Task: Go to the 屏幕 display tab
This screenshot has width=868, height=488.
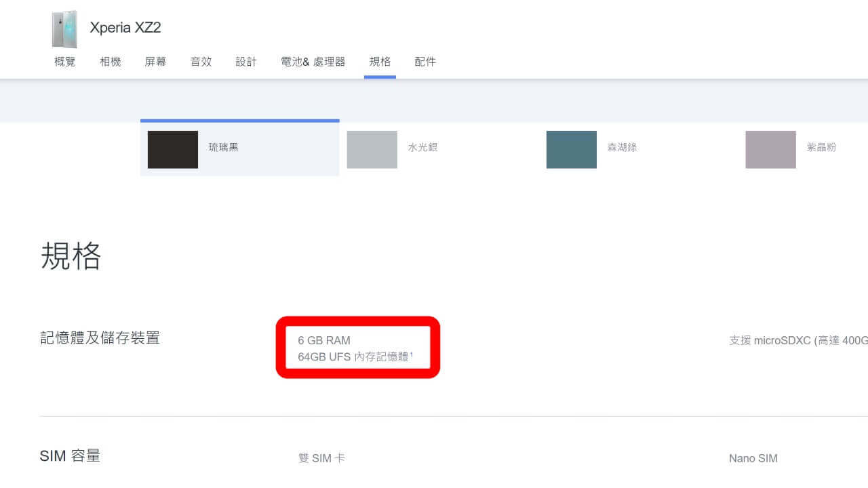Action: click(x=155, y=62)
